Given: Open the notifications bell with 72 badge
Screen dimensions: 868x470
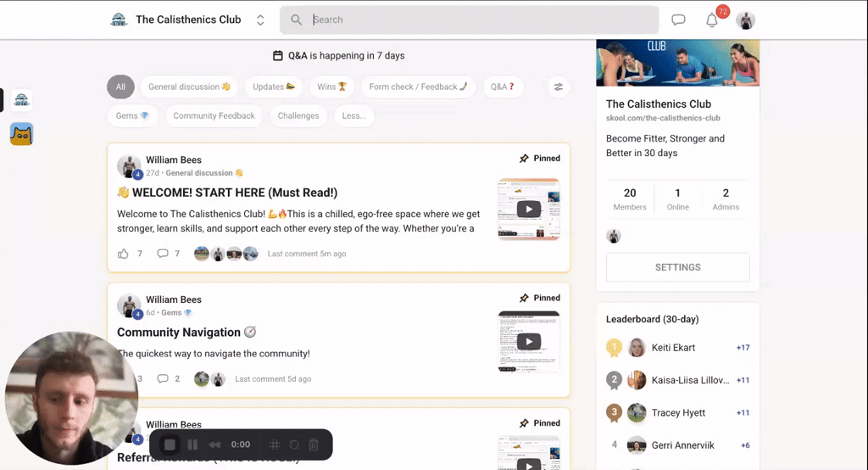Looking at the screenshot, I should [712, 20].
